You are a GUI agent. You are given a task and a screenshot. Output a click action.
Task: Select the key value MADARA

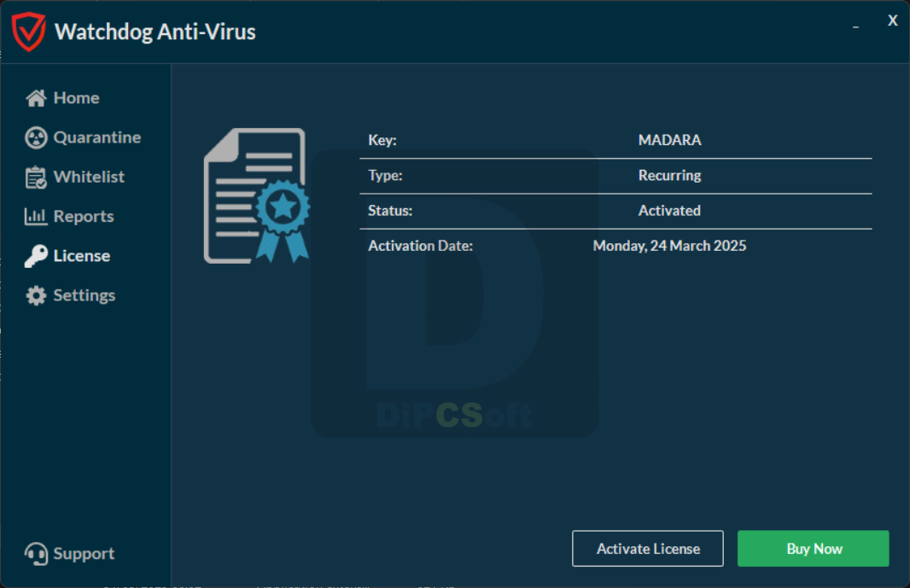pyautogui.click(x=670, y=141)
